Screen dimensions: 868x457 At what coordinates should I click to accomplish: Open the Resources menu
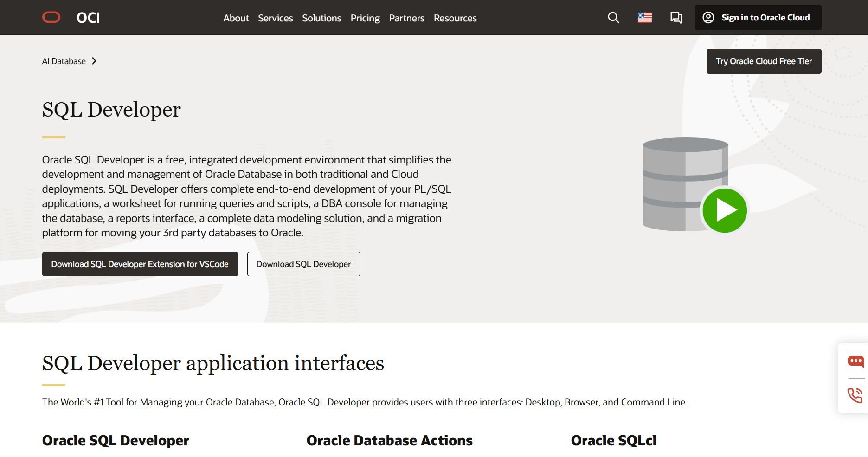(x=455, y=18)
